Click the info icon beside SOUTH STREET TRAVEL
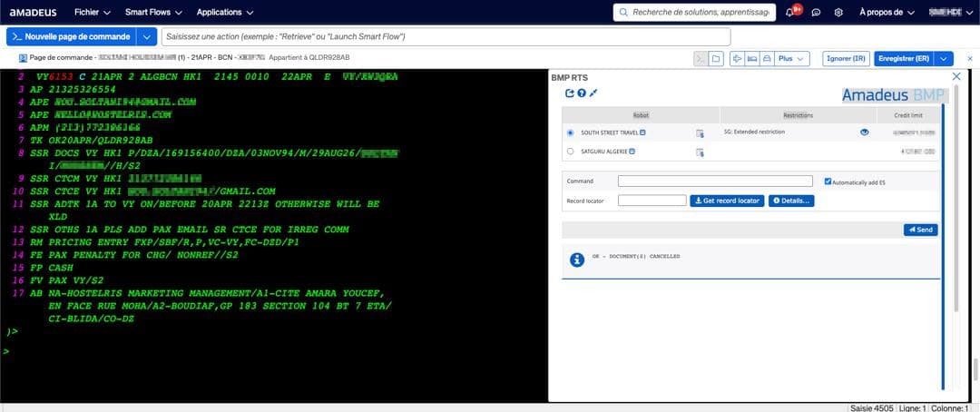Image resolution: width=980 pixels, height=412 pixels. 642,132
